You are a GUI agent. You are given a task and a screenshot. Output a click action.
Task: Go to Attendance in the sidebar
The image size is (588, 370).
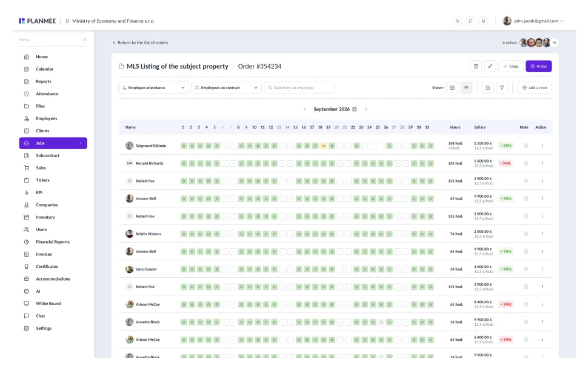tap(47, 94)
